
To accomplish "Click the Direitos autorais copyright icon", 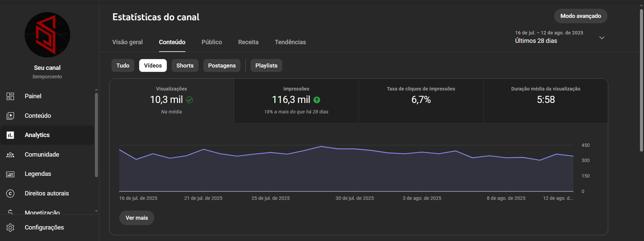I will [10, 194].
